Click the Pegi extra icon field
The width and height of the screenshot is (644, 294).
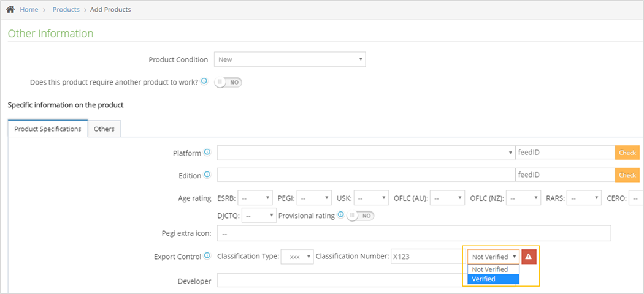pyautogui.click(x=414, y=234)
